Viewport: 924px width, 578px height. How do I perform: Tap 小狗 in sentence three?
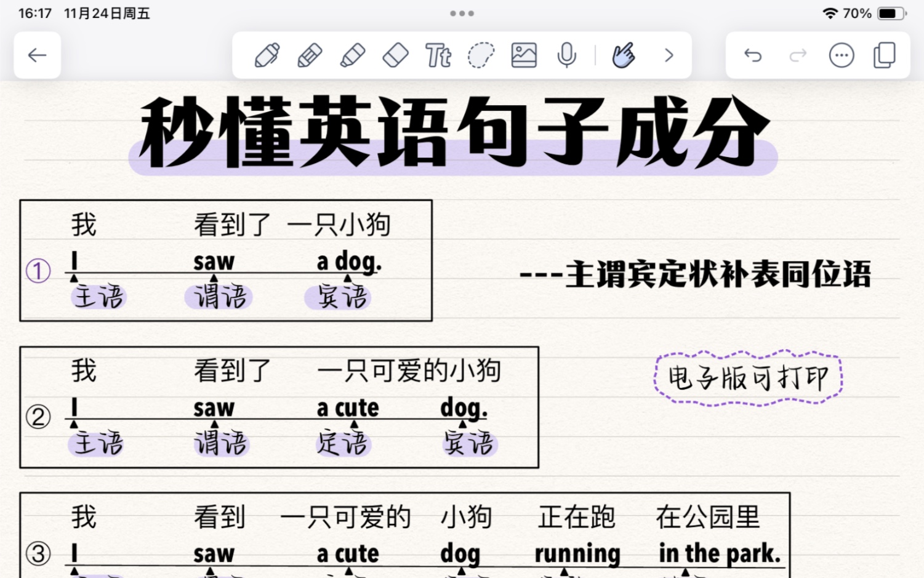[x=466, y=516]
